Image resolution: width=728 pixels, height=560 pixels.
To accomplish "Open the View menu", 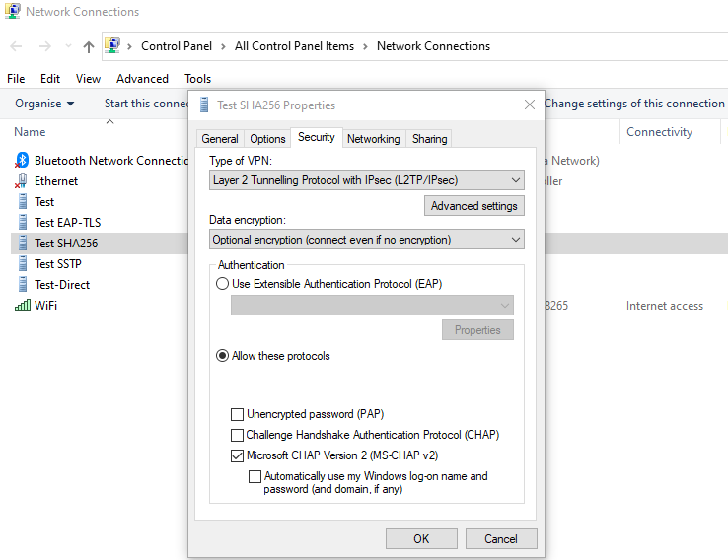I will coord(88,79).
